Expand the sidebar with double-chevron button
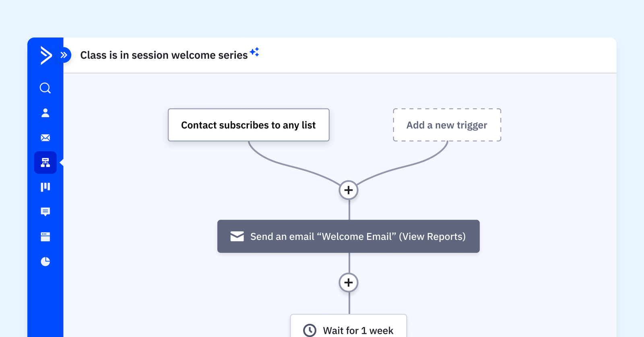Image resolution: width=644 pixels, height=337 pixels. coord(64,55)
